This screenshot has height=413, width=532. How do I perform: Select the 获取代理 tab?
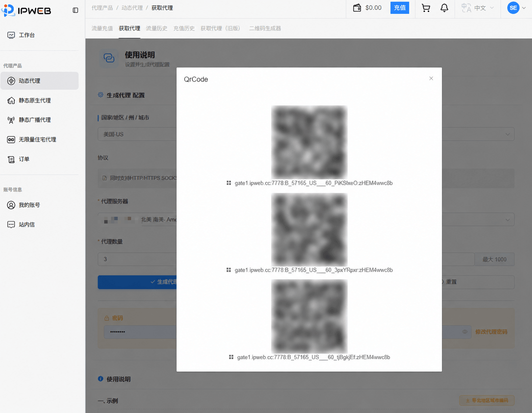click(x=130, y=28)
